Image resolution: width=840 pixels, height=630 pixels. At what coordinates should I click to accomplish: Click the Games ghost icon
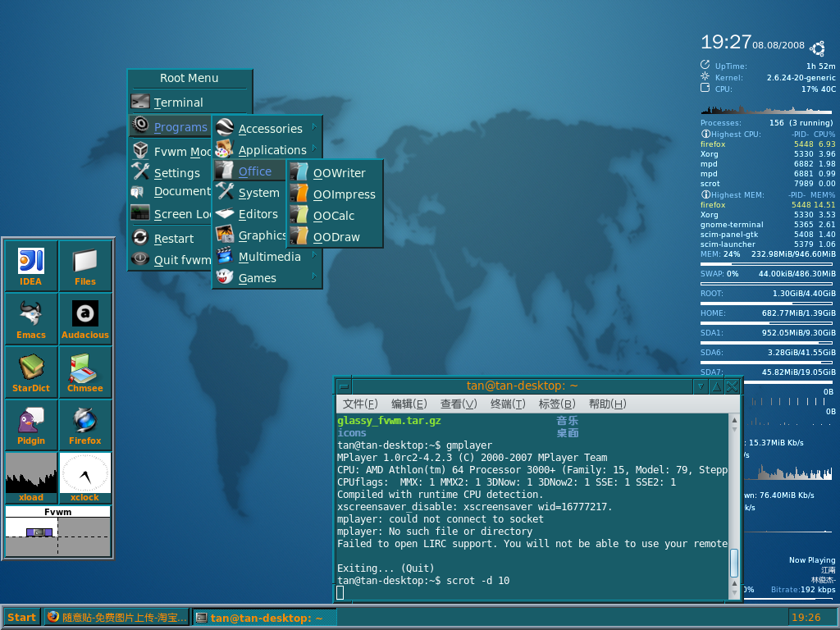point(225,277)
